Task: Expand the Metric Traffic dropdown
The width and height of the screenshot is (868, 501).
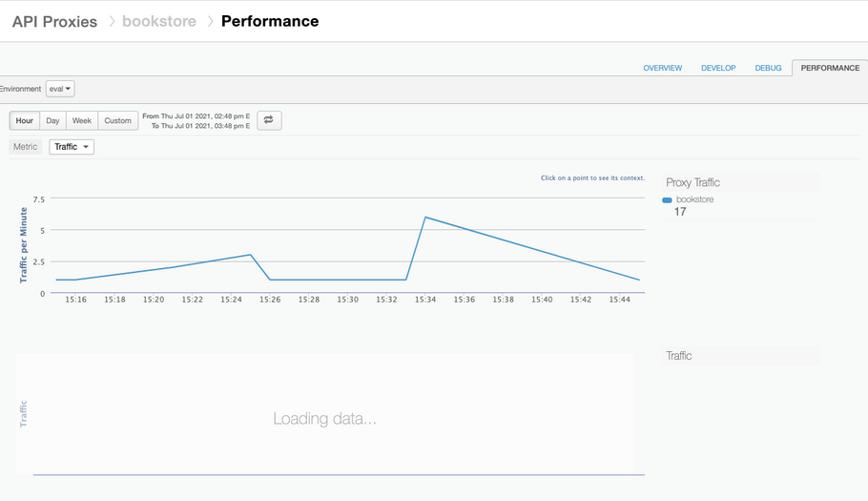Action: coord(72,147)
